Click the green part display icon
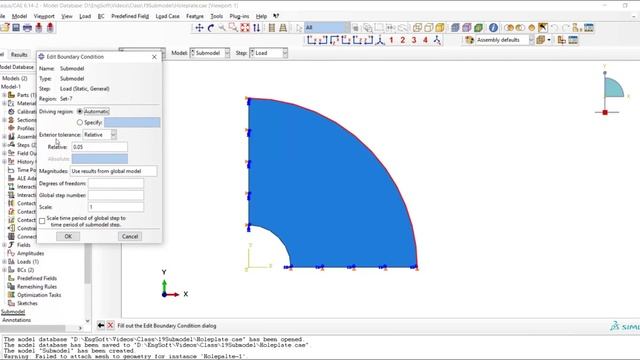The height and width of the screenshot is (360, 640). click(478, 28)
